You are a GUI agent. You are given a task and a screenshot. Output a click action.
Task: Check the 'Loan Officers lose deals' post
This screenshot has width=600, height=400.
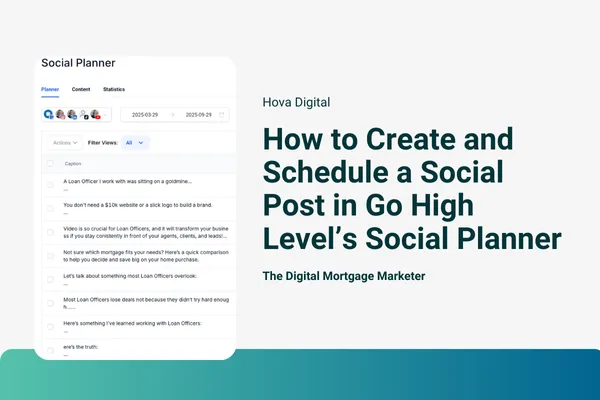50,303
